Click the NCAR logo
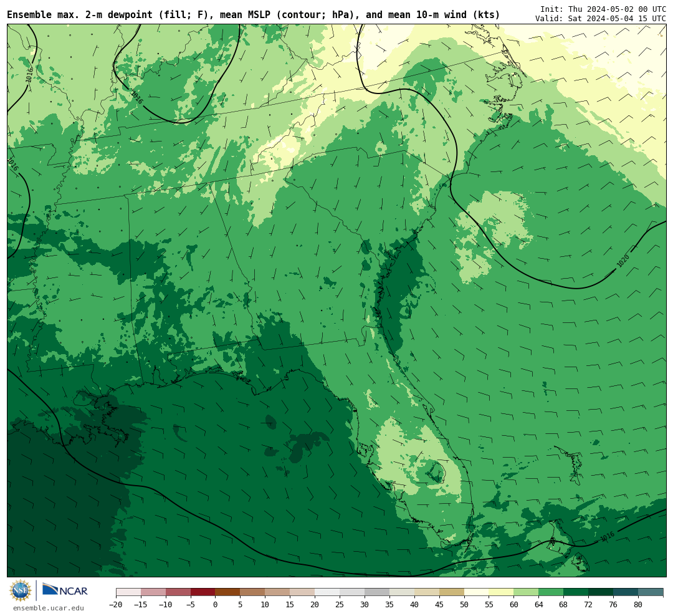The image size is (673, 616). 65,590
